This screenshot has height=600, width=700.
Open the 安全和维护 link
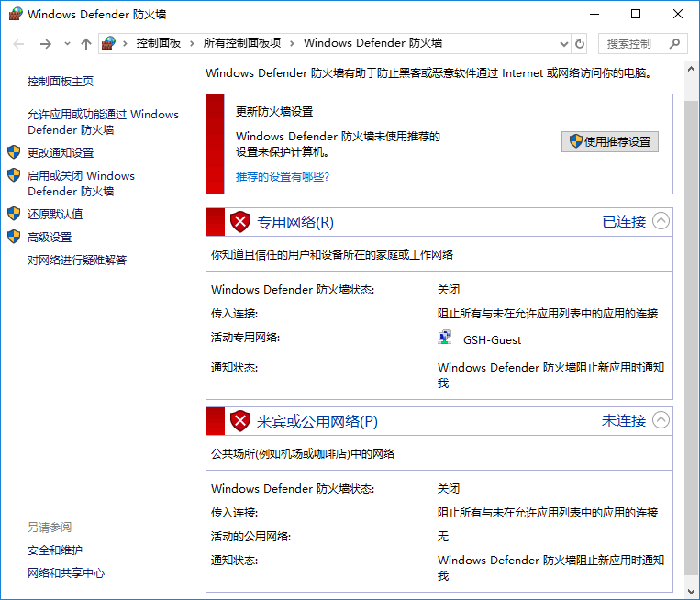point(55,550)
